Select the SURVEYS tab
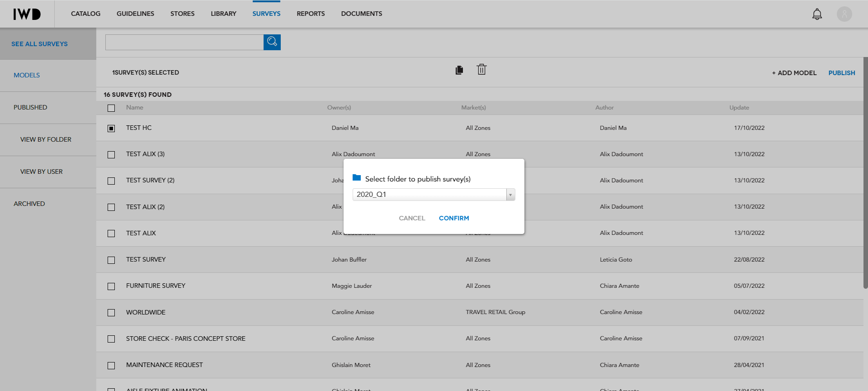The width and height of the screenshot is (868, 391). [266, 14]
